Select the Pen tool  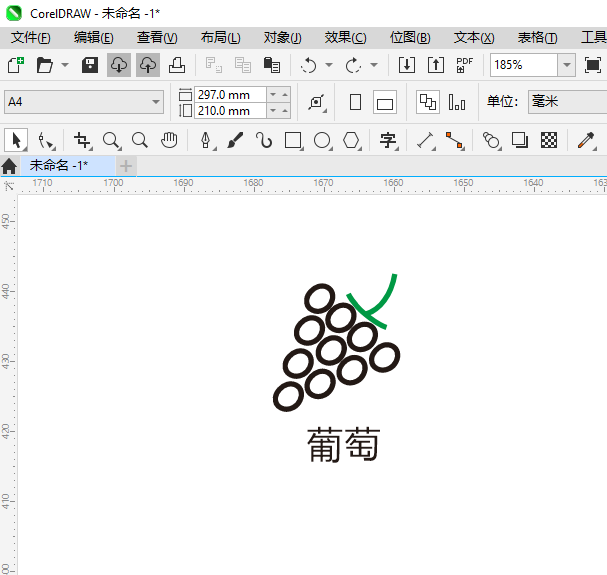[x=206, y=140]
